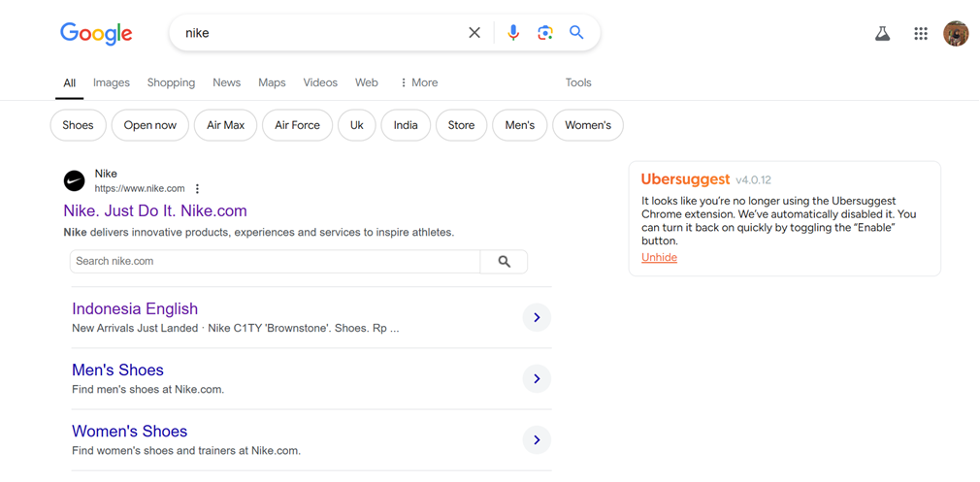
Task: Click the 'Nike delivers innovative products' description
Action: pos(259,233)
